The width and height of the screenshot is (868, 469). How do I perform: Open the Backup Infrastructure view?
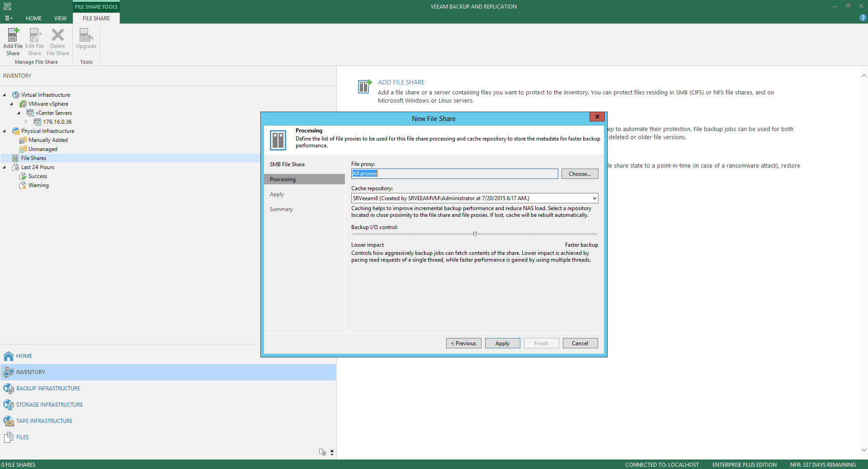coord(48,389)
